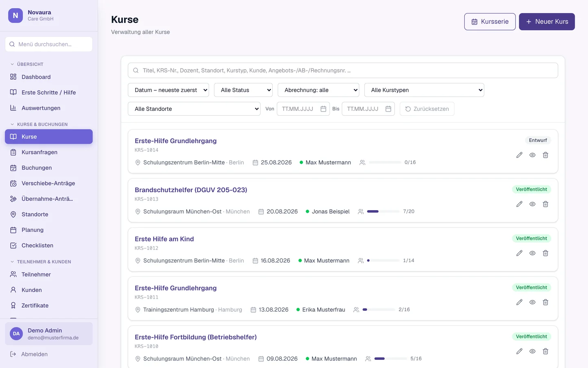This screenshot has height=368, width=588.
Task: Open Zertifikate menu item
Action: [x=49, y=305]
